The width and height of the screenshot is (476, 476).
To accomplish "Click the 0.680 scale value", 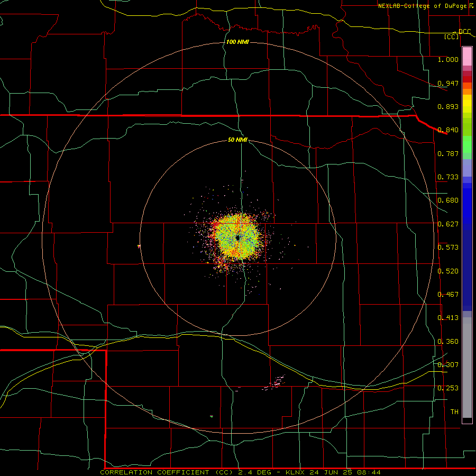I will pyautogui.click(x=448, y=200).
